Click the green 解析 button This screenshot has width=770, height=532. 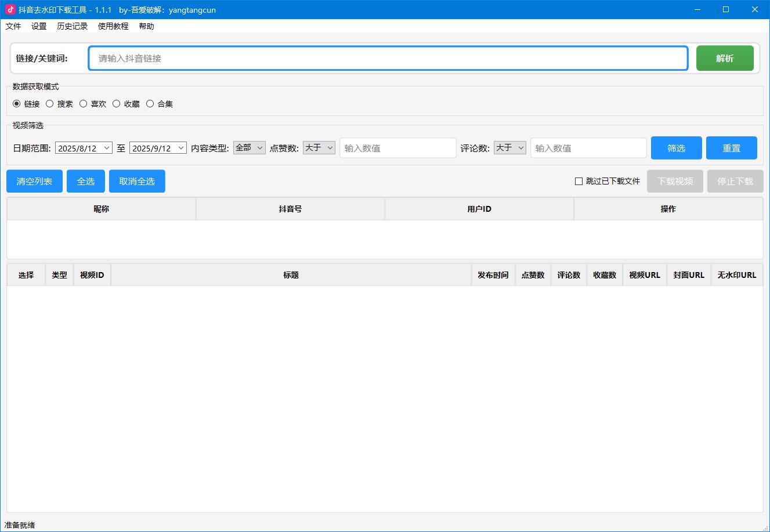point(725,58)
